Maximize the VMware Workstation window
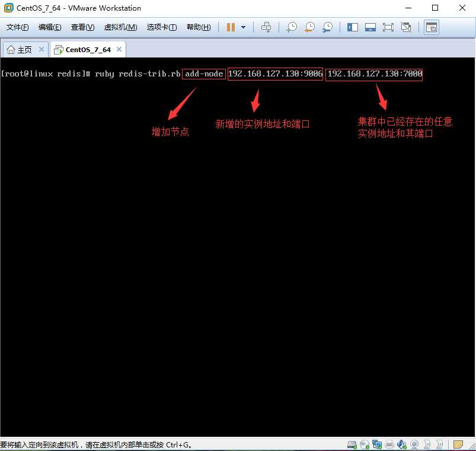This screenshot has width=476, height=451. (435, 8)
